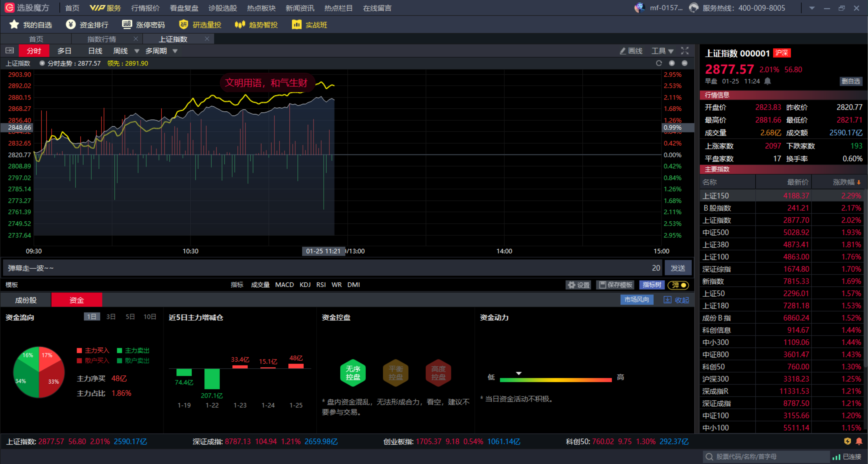Toggle left sidebar panel icon

pyautogui.click(x=10, y=51)
